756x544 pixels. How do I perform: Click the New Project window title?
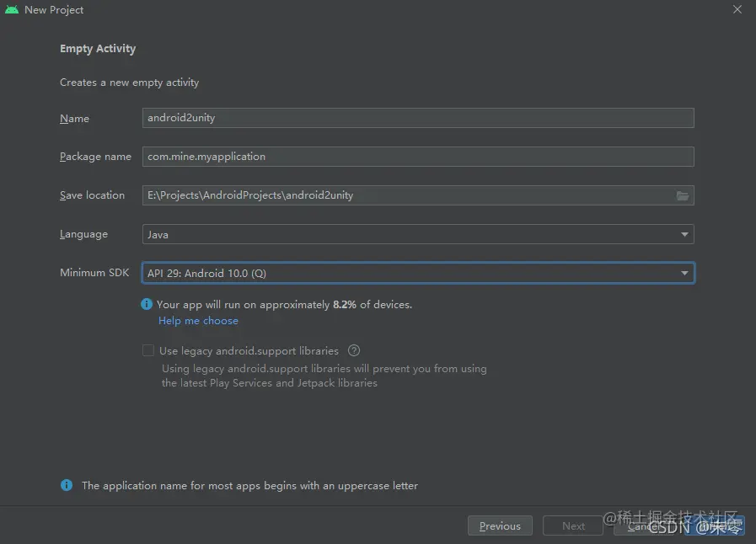tap(54, 9)
